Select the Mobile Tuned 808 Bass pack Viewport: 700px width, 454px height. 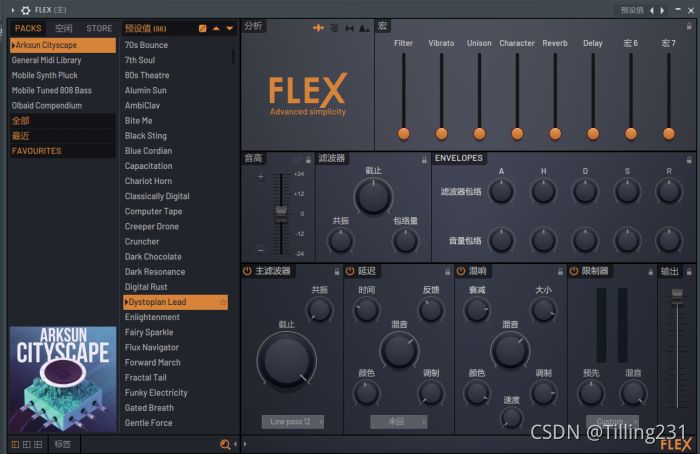pos(62,91)
